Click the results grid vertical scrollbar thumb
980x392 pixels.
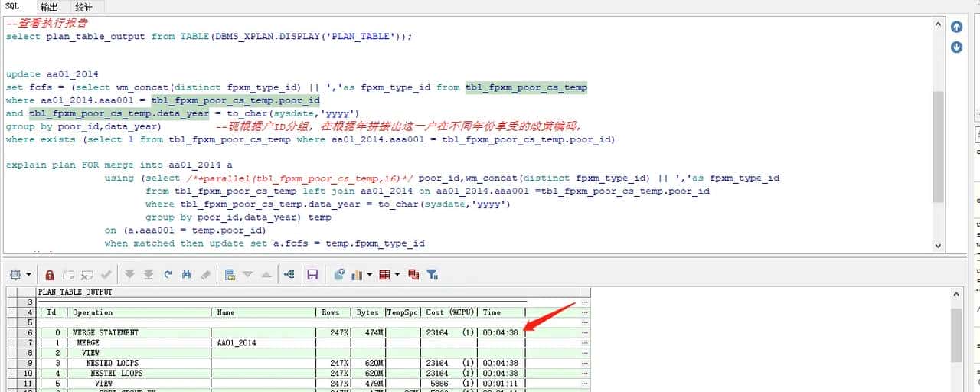[957, 335]
